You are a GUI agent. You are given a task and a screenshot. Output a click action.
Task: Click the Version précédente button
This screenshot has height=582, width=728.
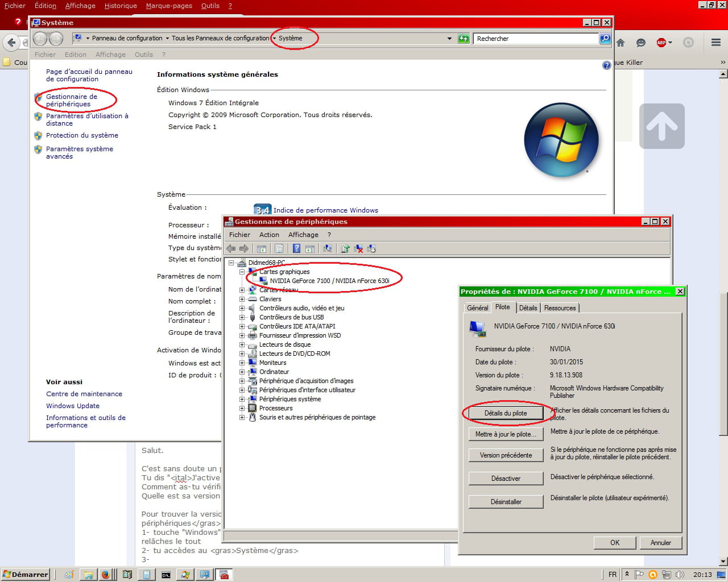[506, 455]
